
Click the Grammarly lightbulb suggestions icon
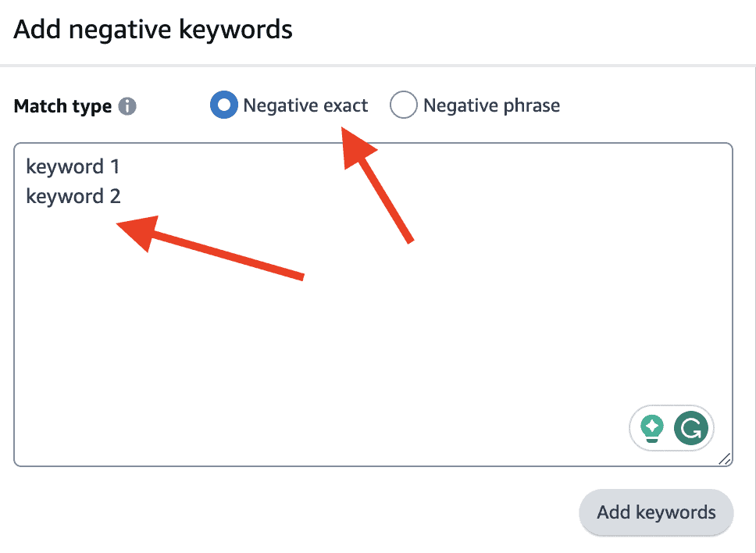tap(652, 428)
